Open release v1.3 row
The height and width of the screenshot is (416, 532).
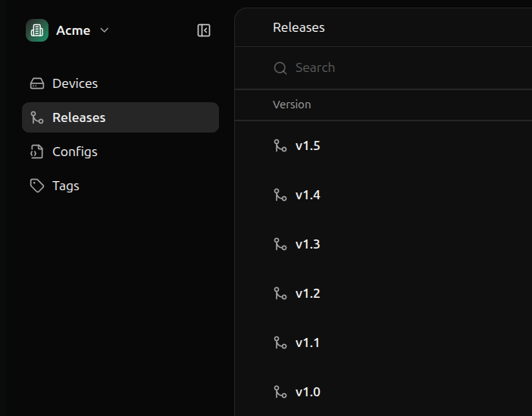308,244
